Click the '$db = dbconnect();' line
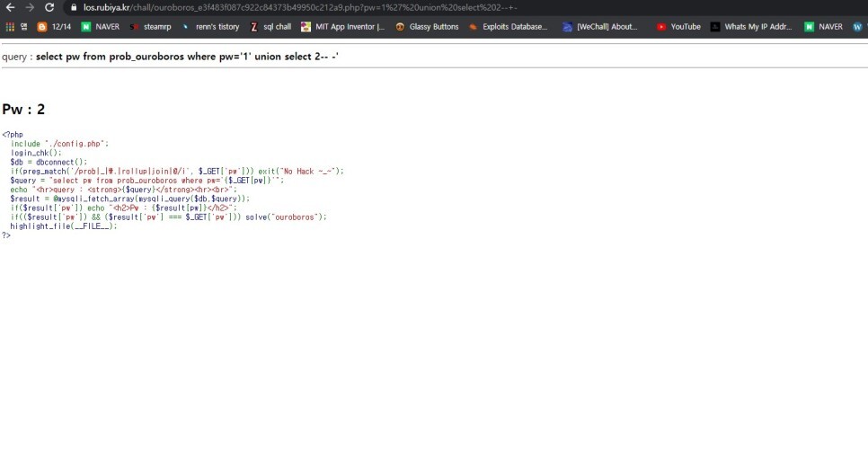This screenshot has height=469, width=868. click(49, 163)
